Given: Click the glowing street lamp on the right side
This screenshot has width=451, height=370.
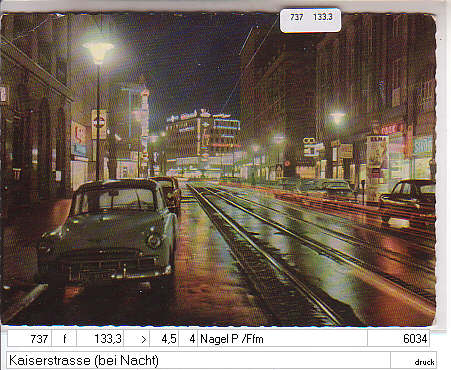Looking at the screenshot, I should 337,118.
